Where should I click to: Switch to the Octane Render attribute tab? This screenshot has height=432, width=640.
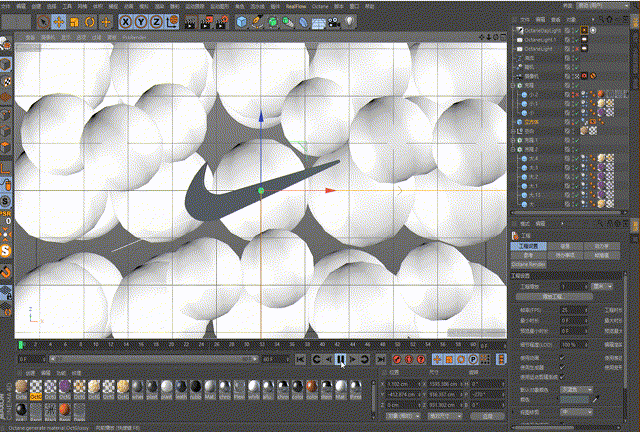click(529, 264)
